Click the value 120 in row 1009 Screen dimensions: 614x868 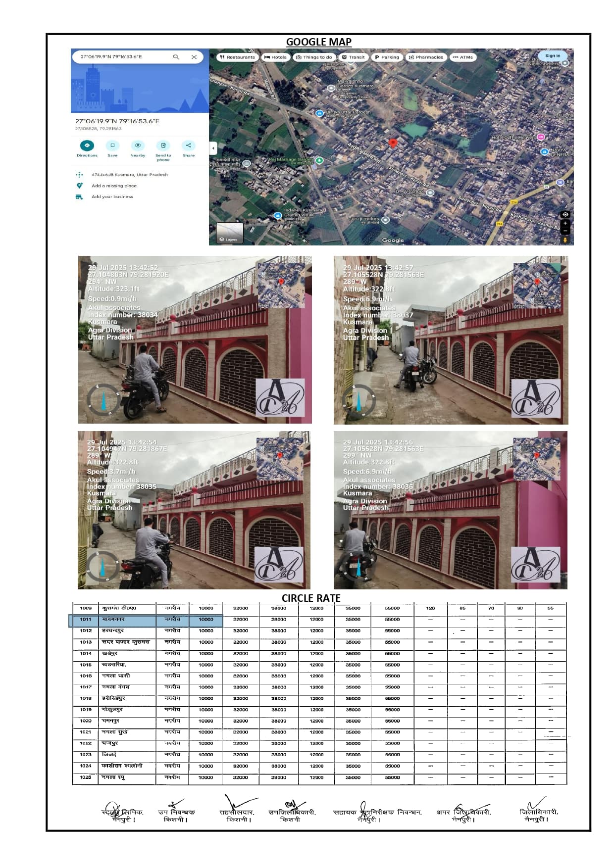click(x=430, y=608)
